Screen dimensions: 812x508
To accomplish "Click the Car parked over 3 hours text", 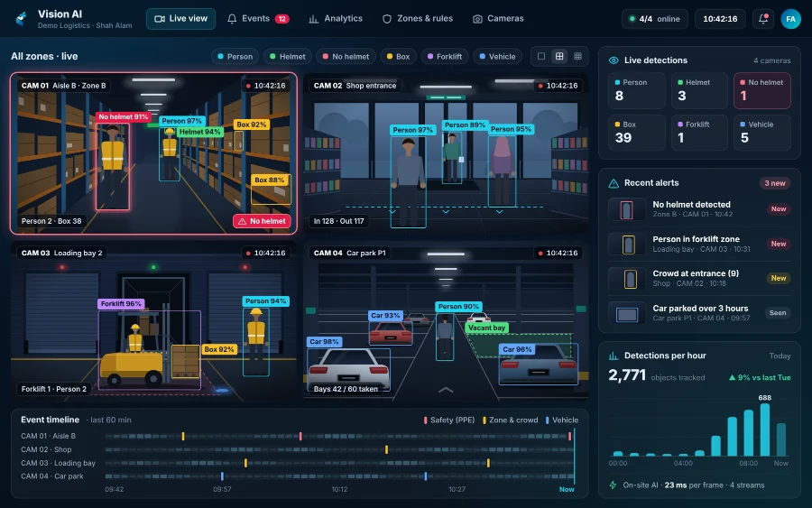I will (700, 309).
